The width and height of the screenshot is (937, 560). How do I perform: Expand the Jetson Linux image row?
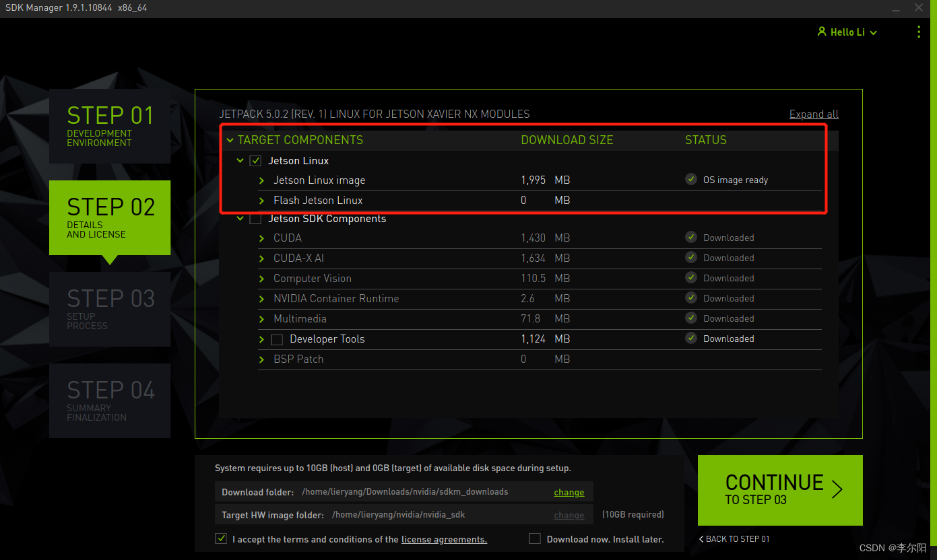coord(261,180)
